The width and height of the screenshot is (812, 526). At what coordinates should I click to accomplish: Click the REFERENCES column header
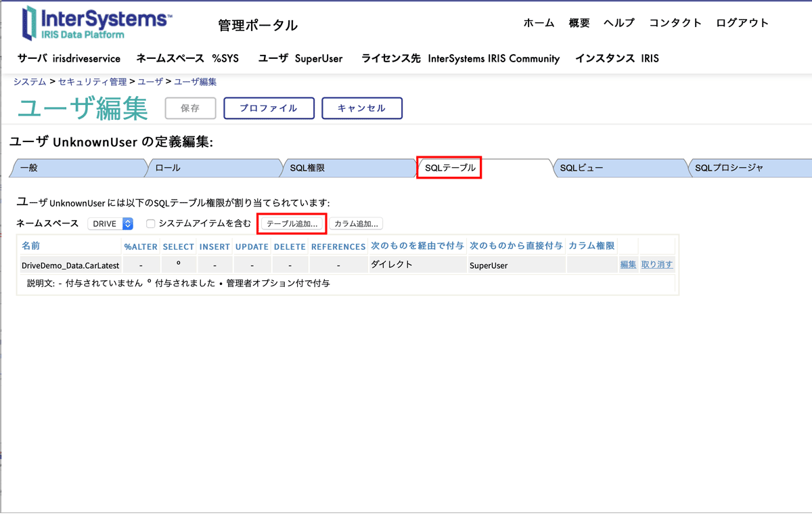(x=338, y=246)
